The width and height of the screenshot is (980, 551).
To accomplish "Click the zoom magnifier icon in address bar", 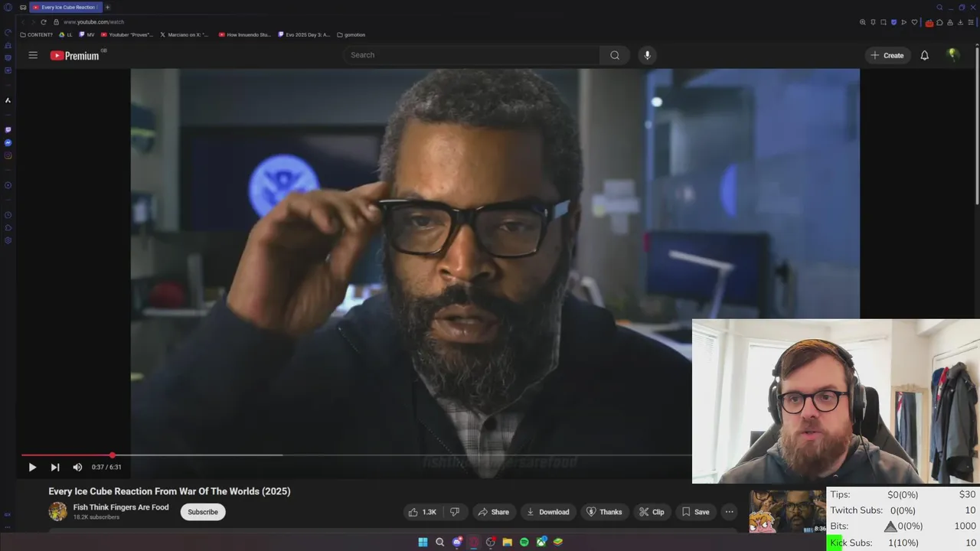I will 863,22.
